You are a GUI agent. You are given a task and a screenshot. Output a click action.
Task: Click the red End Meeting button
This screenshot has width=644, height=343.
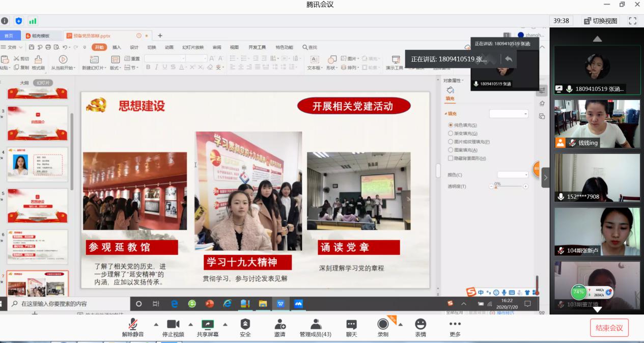tap(609, 328)
